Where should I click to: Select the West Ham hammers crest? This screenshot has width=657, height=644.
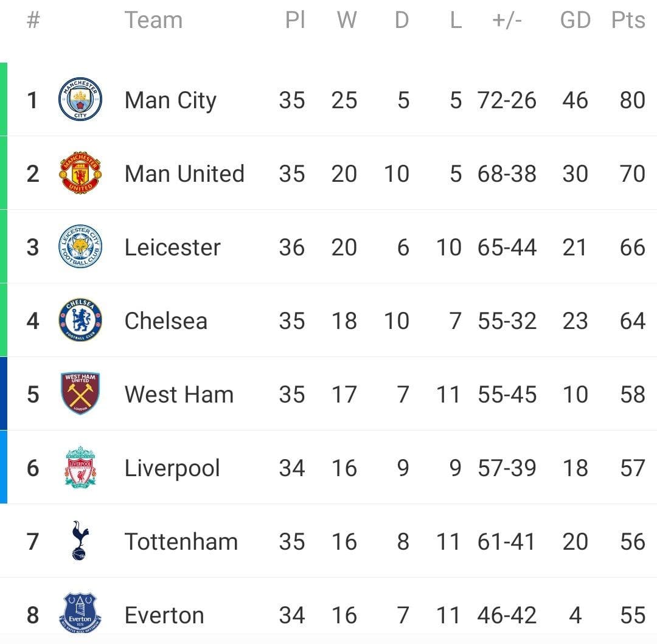click(80, 394)
